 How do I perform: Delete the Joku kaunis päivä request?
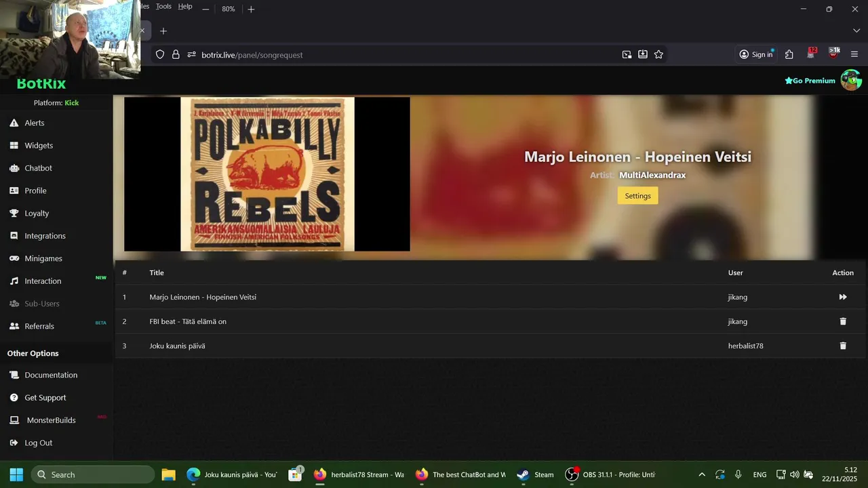click(x=843, y=346)
